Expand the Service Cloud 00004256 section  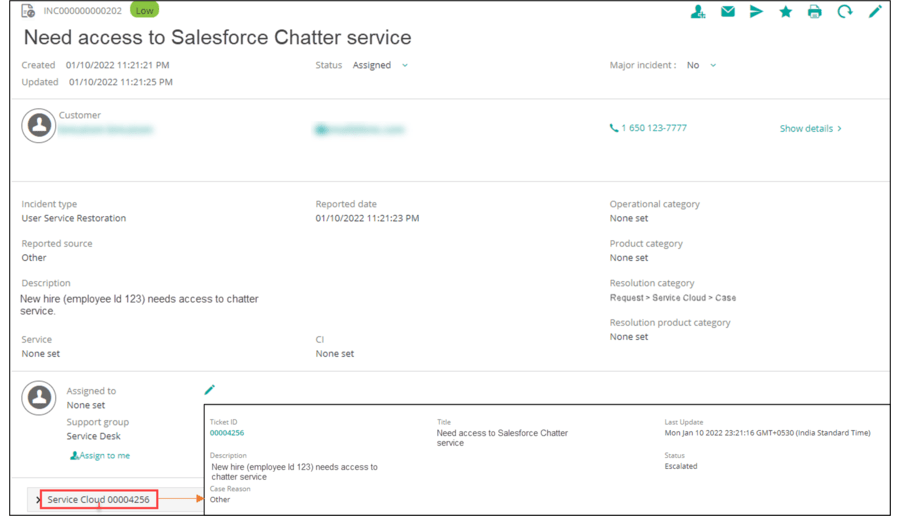[x=38, y=499]
